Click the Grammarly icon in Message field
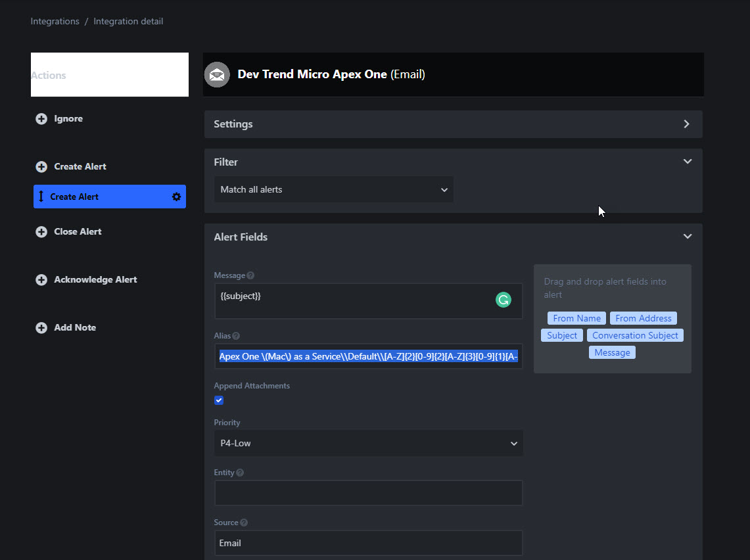Viewport: 750px width, 560px height. coord(504,300)
